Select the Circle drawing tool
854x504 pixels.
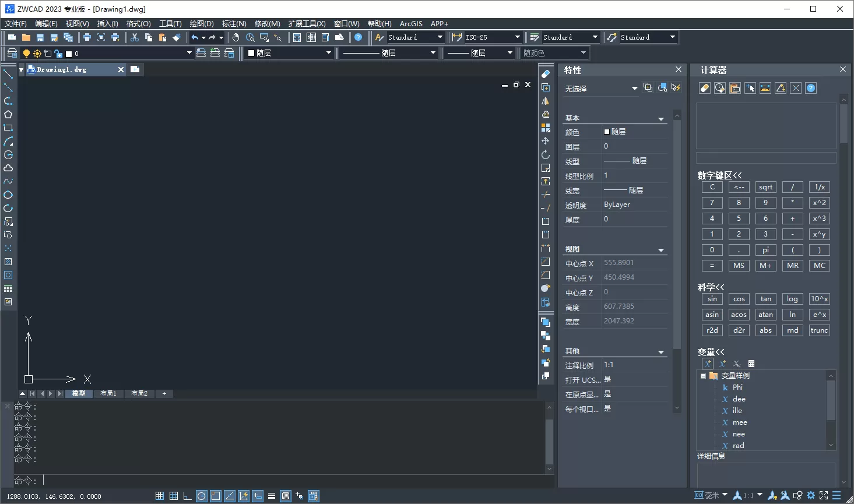coord(8,154)
